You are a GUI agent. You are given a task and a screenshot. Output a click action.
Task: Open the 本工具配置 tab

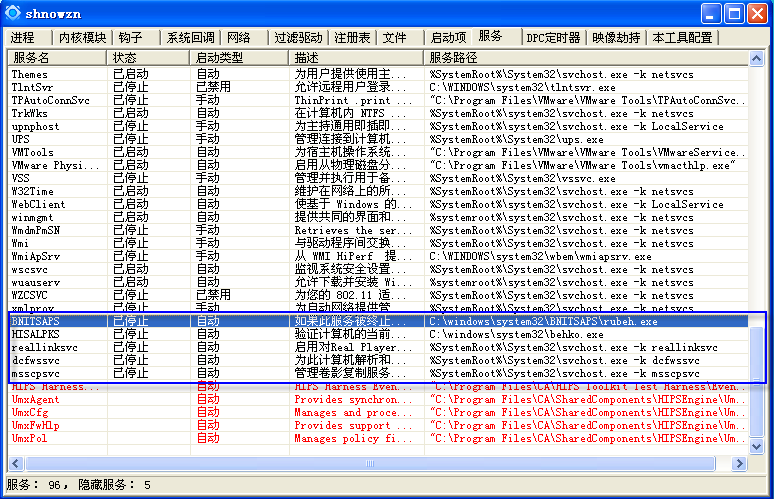[683, 38]
